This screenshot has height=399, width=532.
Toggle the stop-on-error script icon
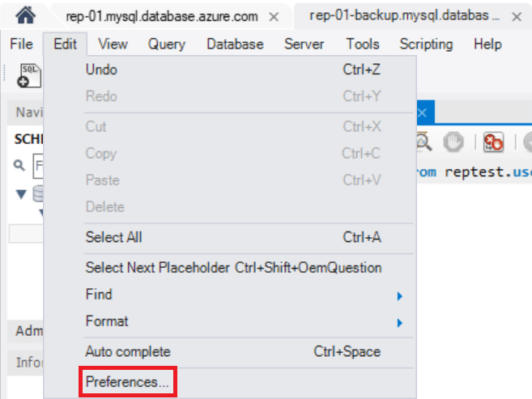(493, 142)
